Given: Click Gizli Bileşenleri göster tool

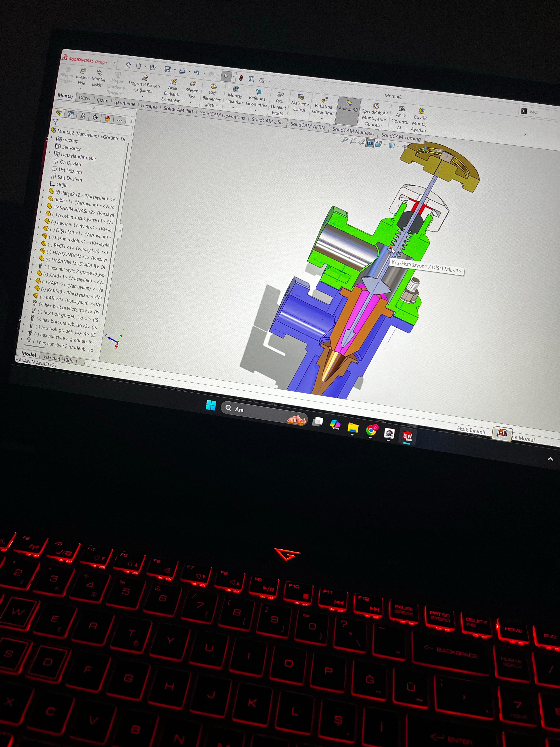Looking at the screenshot, I should 212,96.
